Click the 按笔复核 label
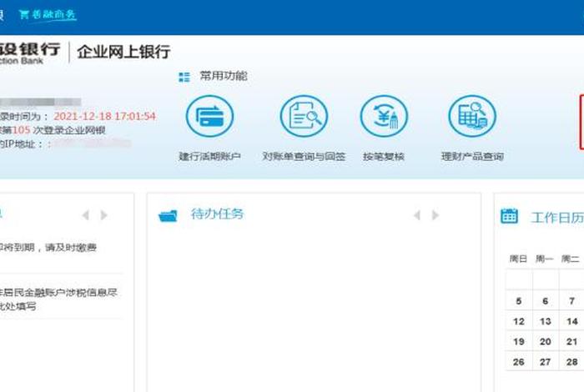Image resolution: width=584 pixels, height=392 pixels. [x=384, y=156]
